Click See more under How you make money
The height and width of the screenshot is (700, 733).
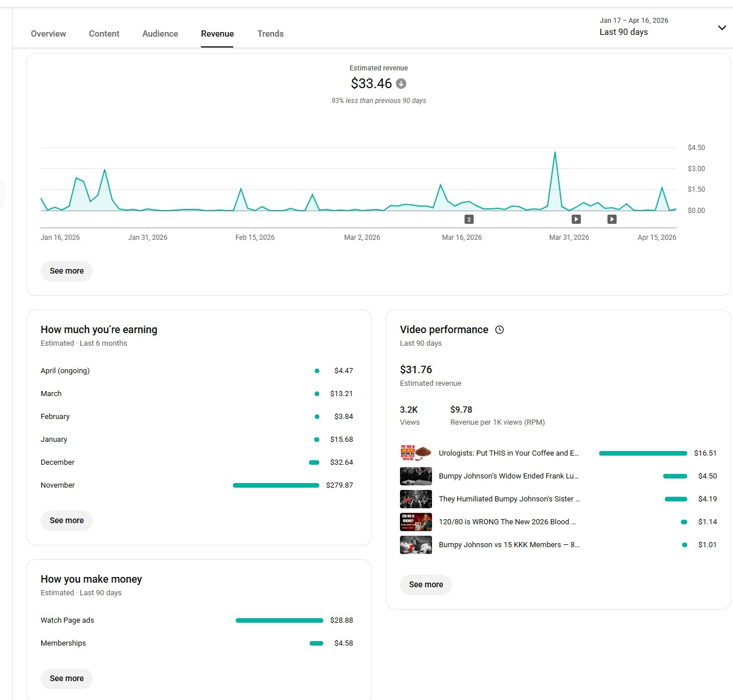click(66, 678)
